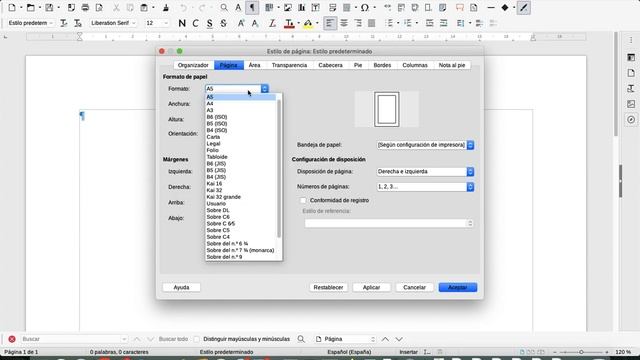
Task: Click the Aplicar button
Action: point(371,287)
